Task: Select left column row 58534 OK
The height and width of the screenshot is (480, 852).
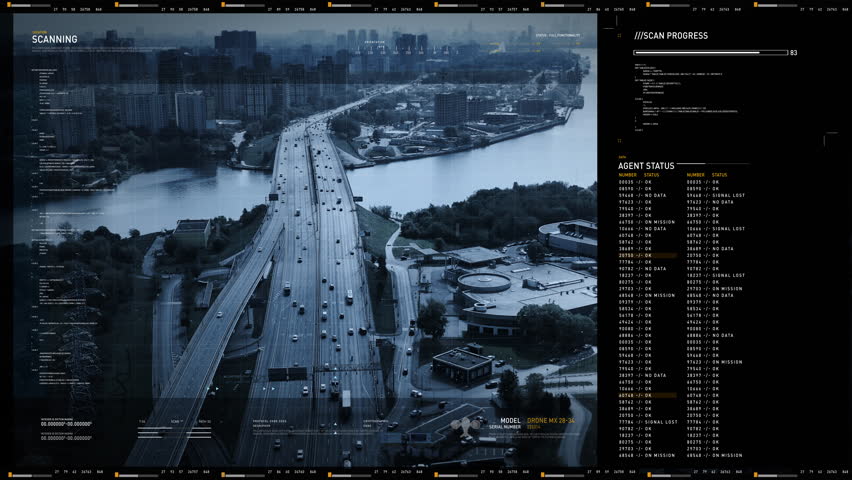Action: 635,309
